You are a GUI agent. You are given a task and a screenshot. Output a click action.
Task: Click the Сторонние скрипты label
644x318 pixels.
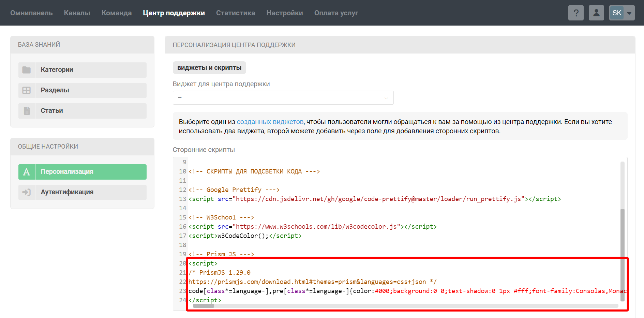pyautogui.click(x=204, y=150)
